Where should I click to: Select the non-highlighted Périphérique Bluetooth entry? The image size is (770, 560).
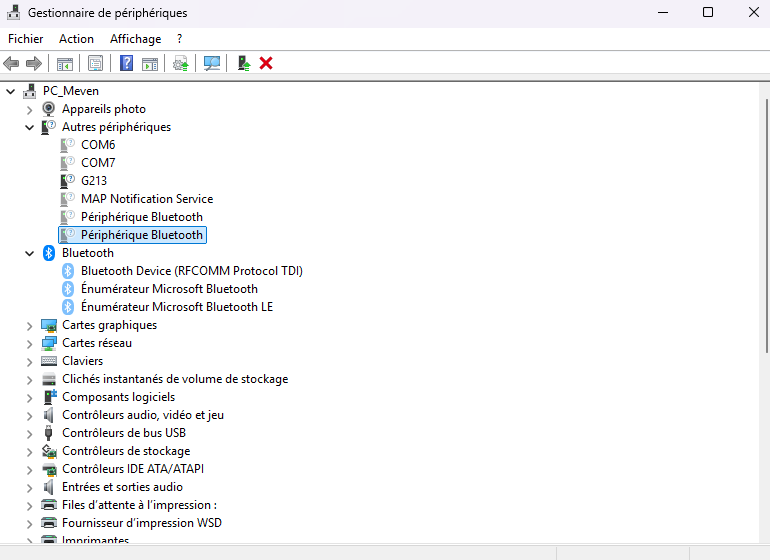(142, 217)
